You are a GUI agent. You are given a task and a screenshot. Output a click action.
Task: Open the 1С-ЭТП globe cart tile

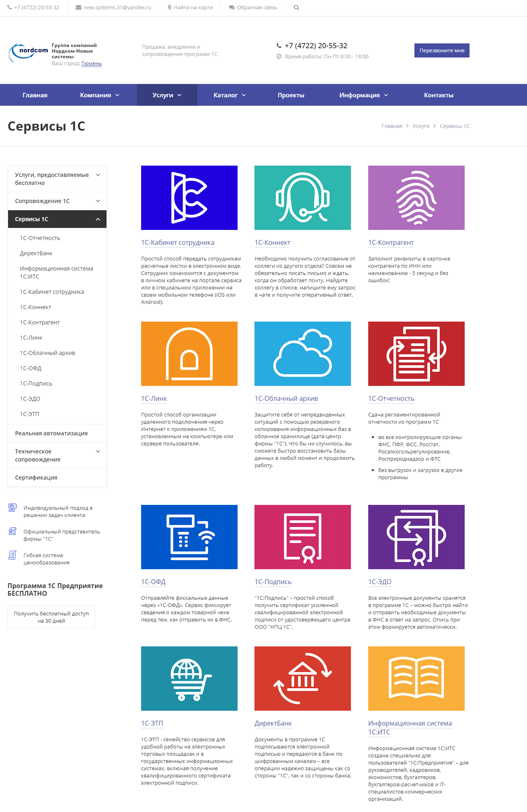pyautogui.click(x=189, y=679)
